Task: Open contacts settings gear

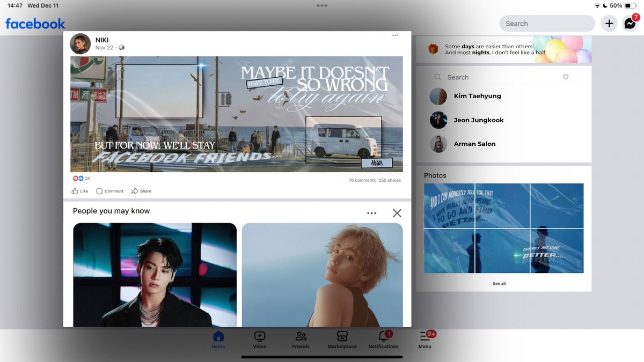Action: (566, 77)
